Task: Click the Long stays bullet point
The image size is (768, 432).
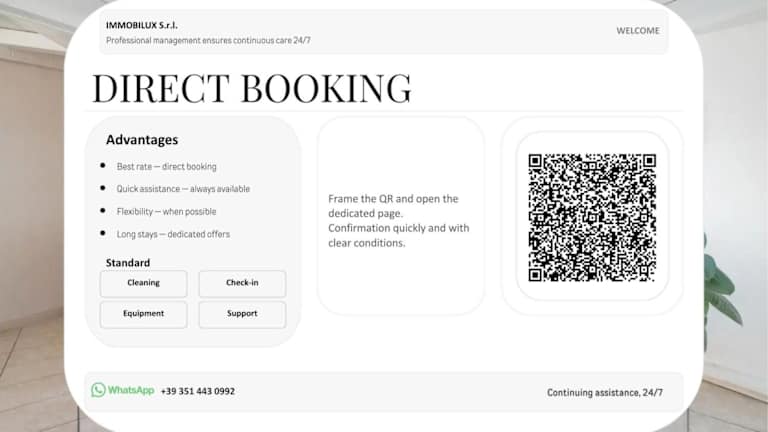Action: 173,234
